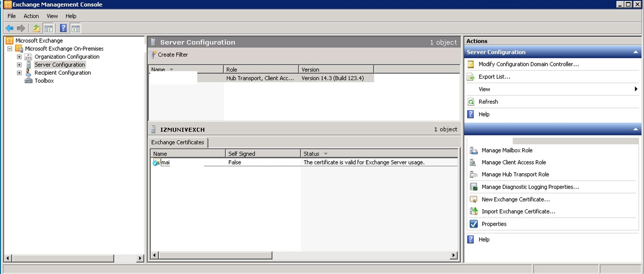Click the Properties checkmark icon
644x274 pixels.
pyautogui.click(x=474, y=224)
